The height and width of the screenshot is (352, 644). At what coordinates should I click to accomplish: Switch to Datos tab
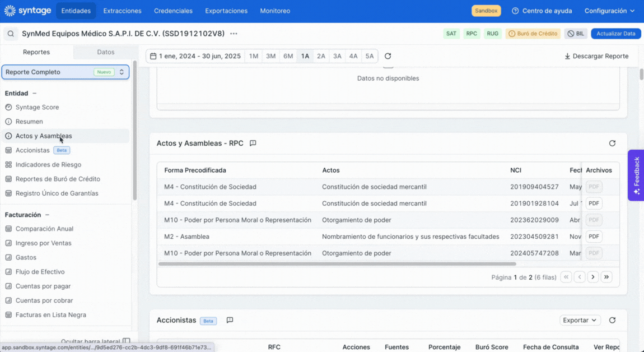click(x=105, y=52)
